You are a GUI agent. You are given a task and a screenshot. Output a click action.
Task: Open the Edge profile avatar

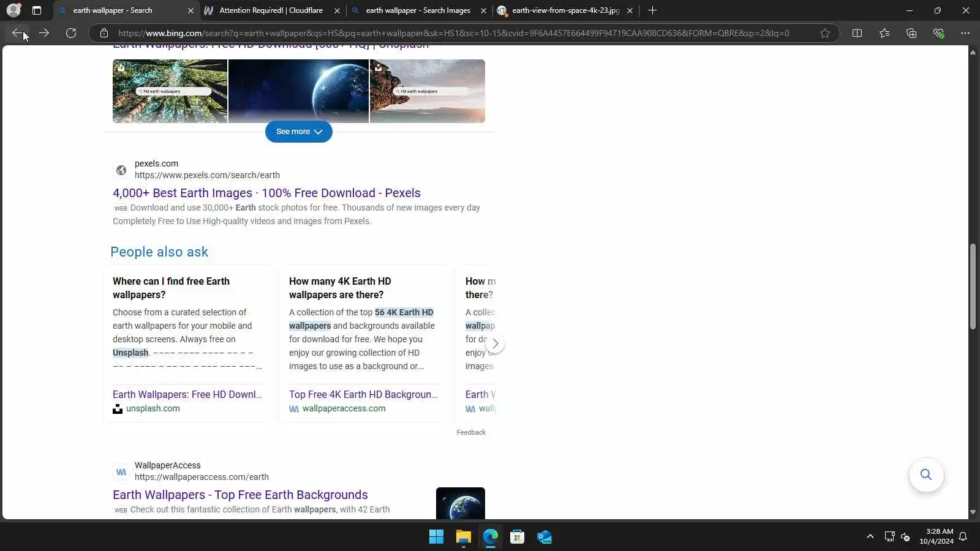(13, 10)
